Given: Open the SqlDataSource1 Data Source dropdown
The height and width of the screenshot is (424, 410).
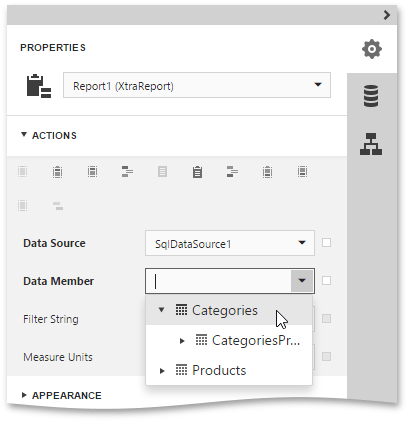Looking at the screenshot, I should [x=230, y=243].
